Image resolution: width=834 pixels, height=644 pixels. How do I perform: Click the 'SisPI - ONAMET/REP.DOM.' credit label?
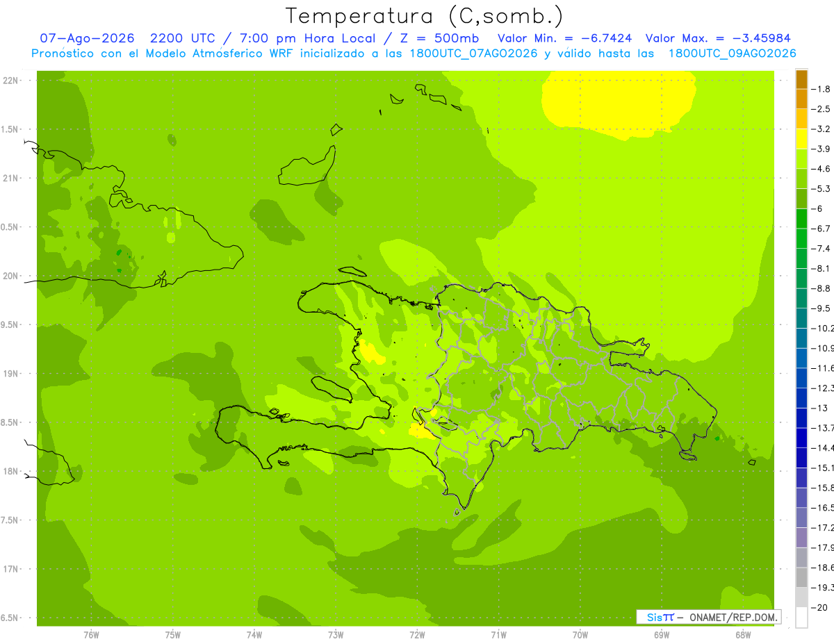click(709, 617)
